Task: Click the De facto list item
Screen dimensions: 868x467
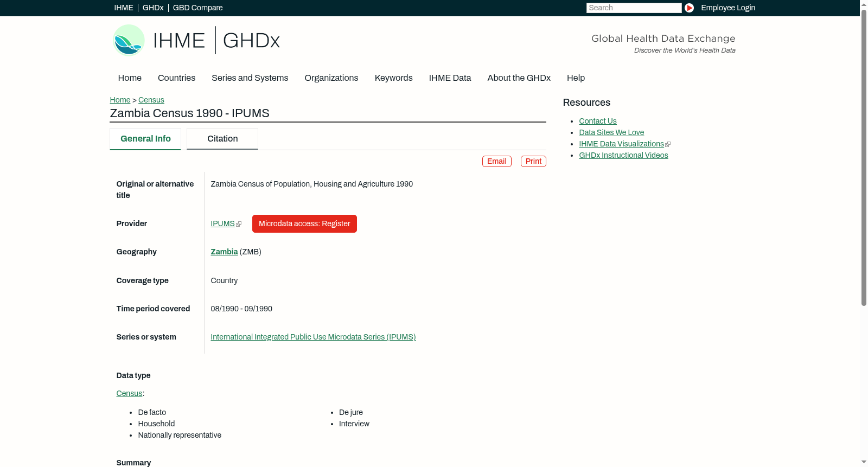Action: (152, 412)
